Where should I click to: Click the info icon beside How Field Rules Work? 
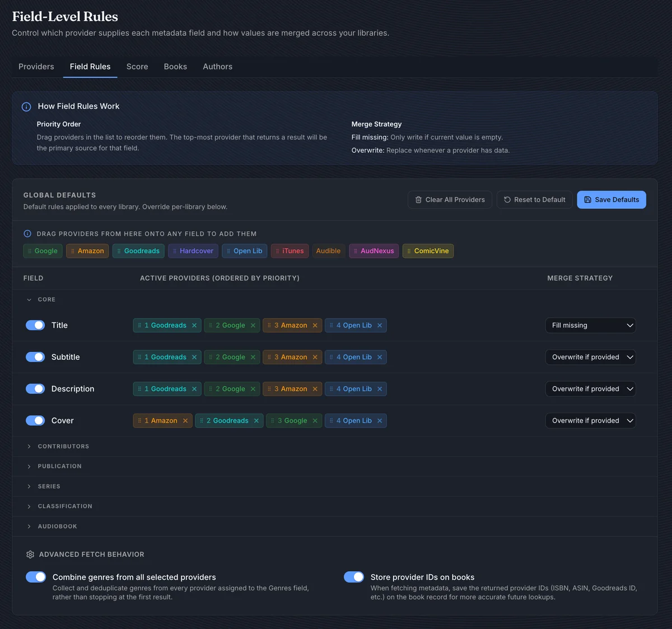click(26, 106)
